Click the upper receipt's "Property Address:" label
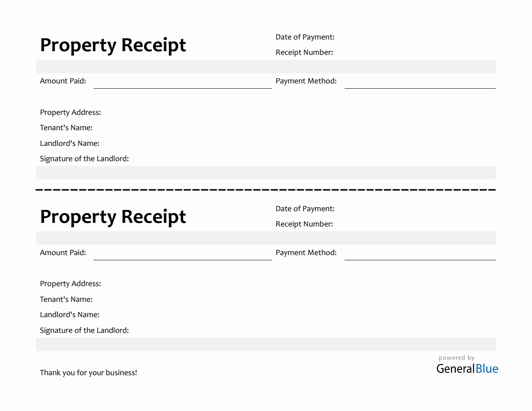This screenshot has width=532, height=411. pyautogui.click(x=71, y=112)
